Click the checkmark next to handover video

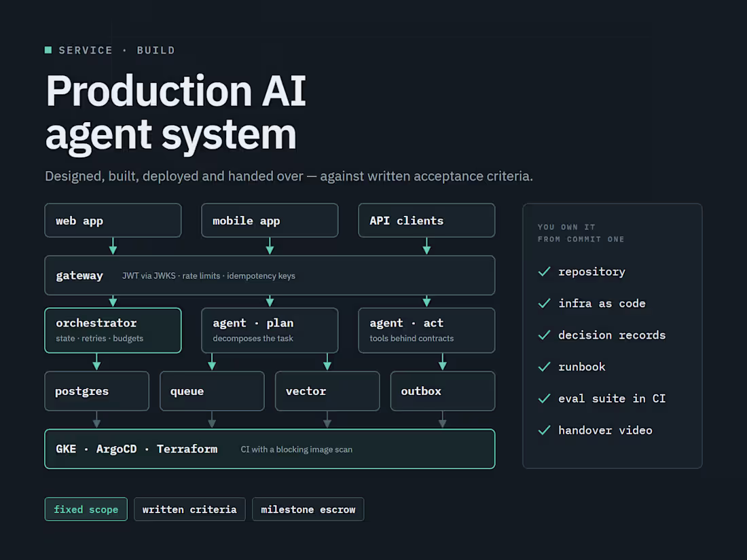pos(544,430)
